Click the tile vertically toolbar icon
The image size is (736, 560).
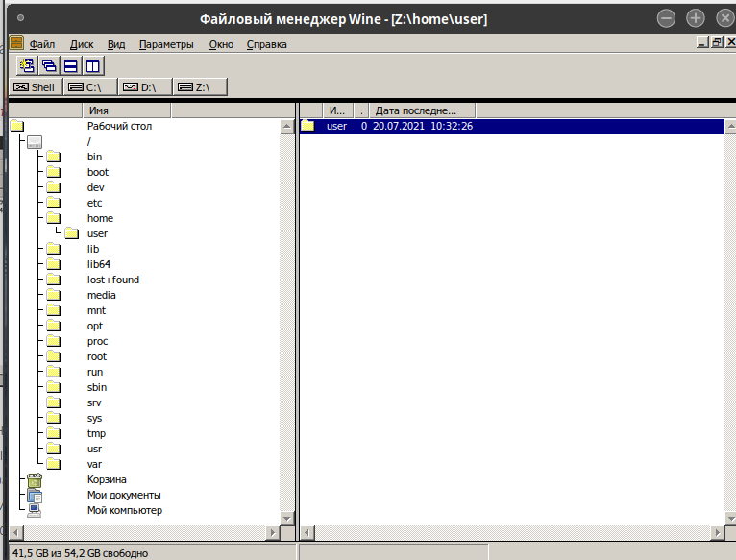(x=93, y=65)
